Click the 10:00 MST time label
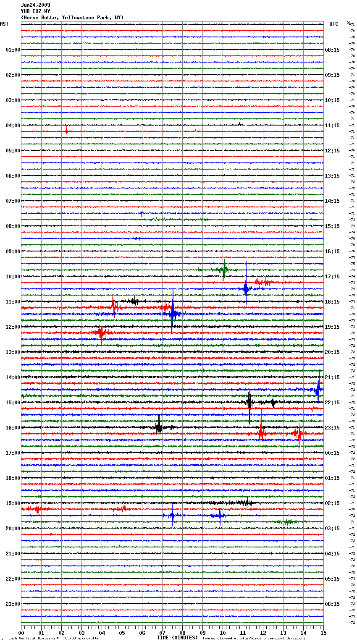The image size is (357, 644). [x=13, y=277]
